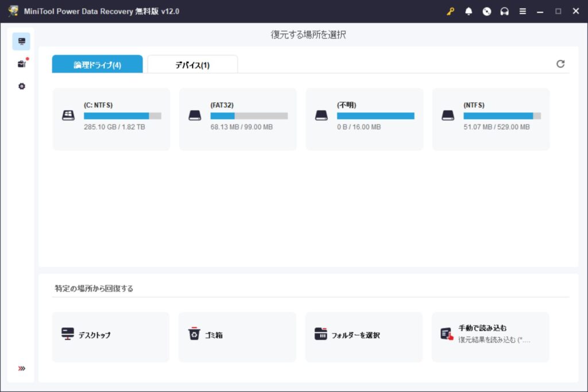Click the "(不明)" label
The image size is (588, 392).
(x=346, y=105)
